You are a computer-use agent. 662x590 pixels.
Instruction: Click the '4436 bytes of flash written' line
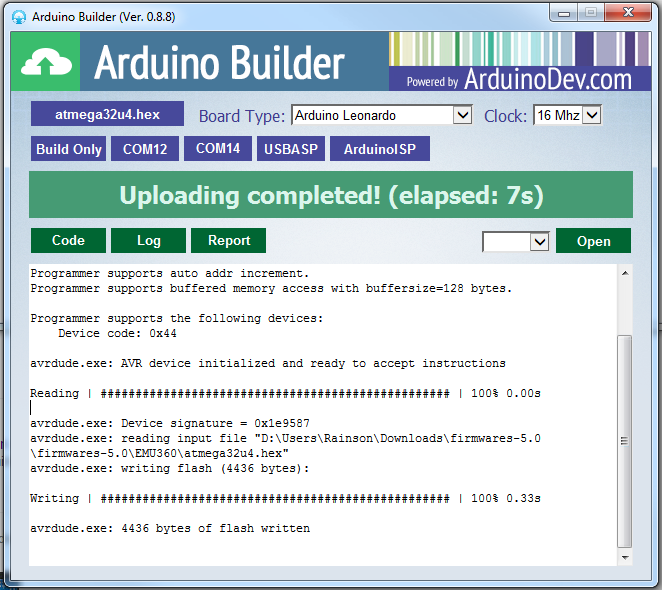[170, 528]
